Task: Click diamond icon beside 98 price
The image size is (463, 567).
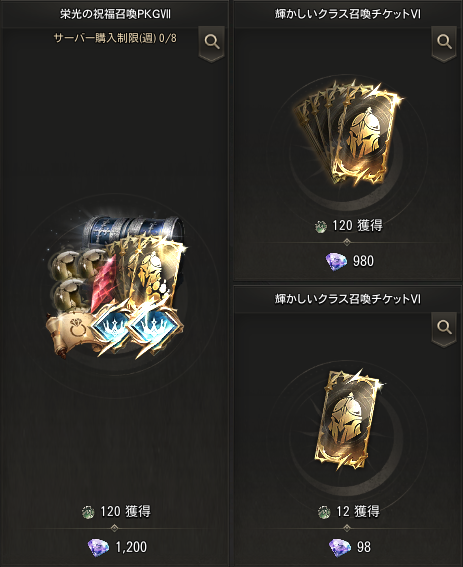Action: point(339,547)
